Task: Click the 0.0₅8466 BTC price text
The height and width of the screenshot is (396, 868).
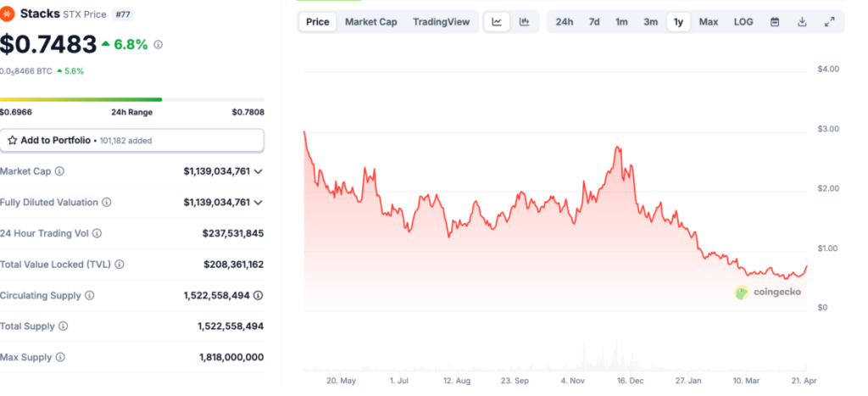Action: [x=26, y=71]
